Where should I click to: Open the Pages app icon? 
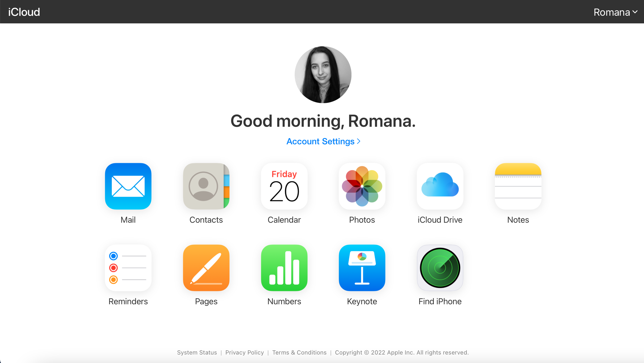point(206,268)
